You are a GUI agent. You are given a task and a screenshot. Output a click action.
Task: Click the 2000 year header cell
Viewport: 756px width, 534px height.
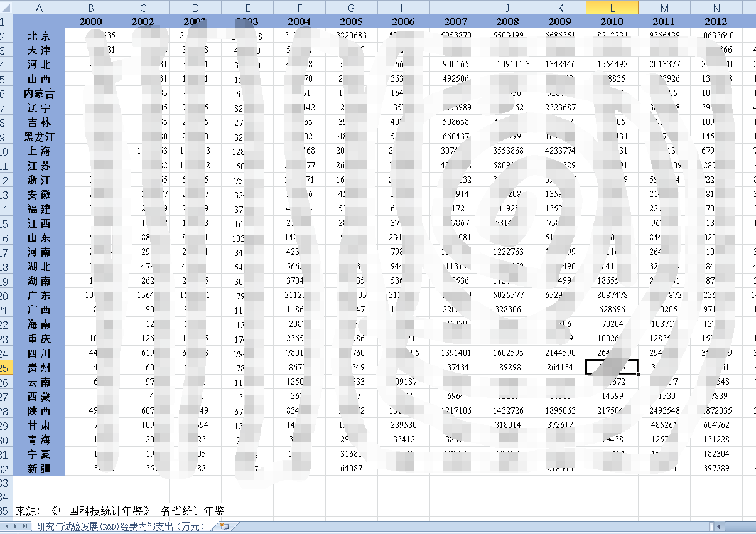[x=91, y=21]
